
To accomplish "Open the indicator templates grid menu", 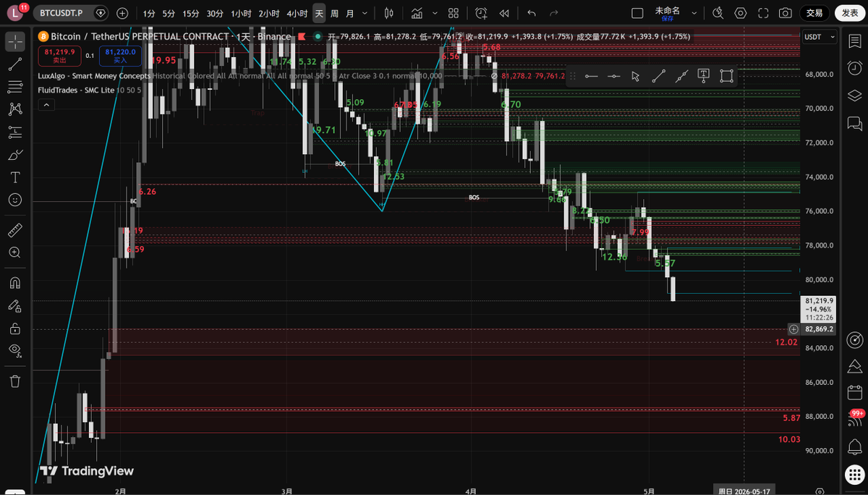I will pyautogui.click(x=454, y=13).
